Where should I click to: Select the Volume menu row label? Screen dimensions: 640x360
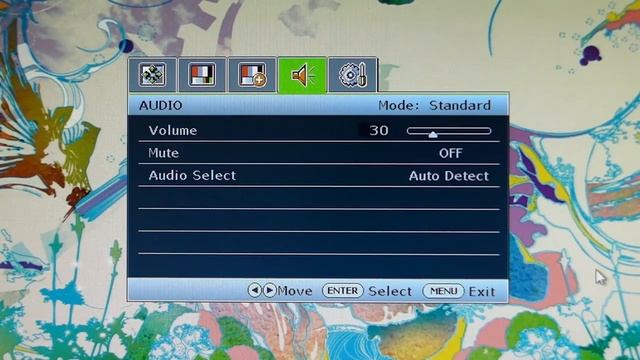[x=173, y=131]
